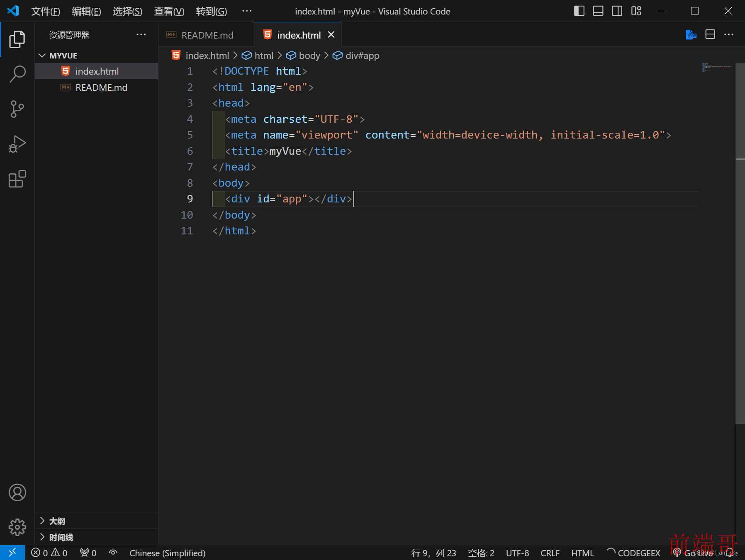Click Chinese (Simplified) in status bar
The width and height of the screenshot is (745, 560).
[167, 553]
